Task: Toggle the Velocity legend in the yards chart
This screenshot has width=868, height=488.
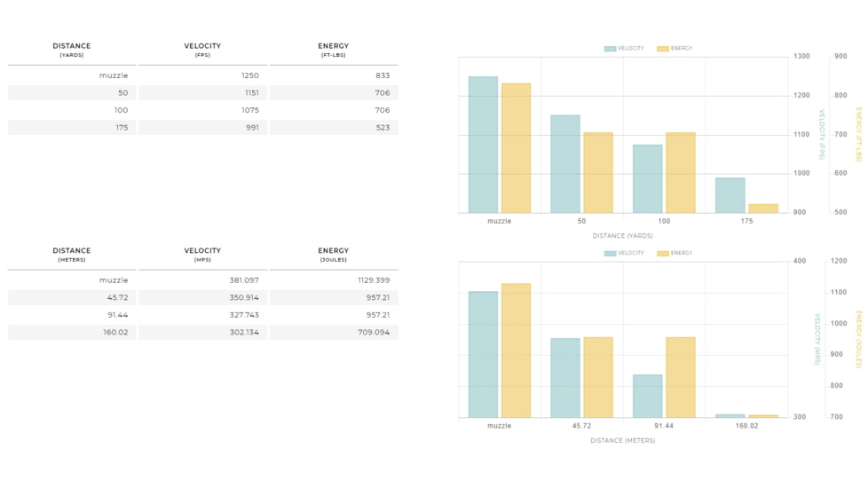Action: (x=624, y=49)
